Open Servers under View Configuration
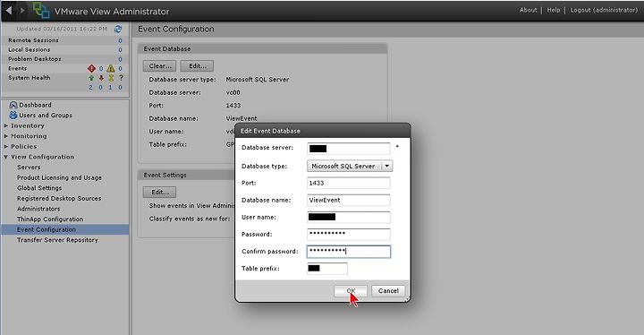Image resolution: width=644 pixels, height=335 pixels. click(x=29, y=167)
